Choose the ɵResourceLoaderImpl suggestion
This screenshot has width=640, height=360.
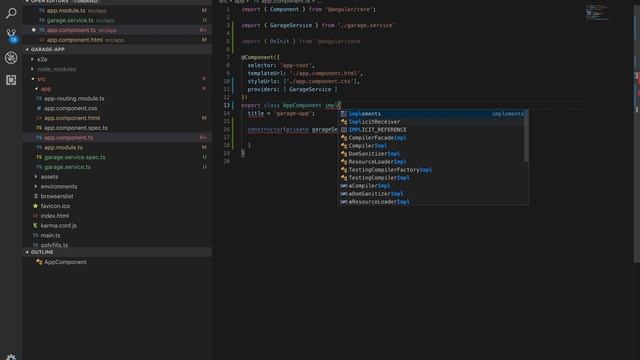(432, 202)
